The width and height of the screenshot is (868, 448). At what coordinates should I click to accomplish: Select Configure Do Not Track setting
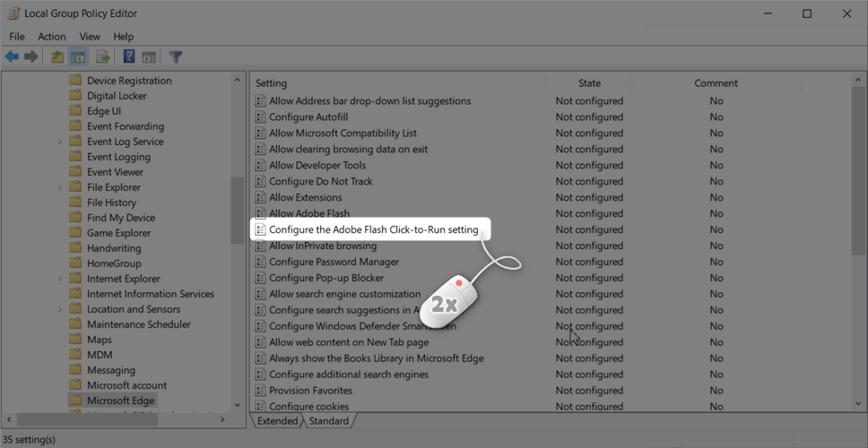click(x=320, y=181)
